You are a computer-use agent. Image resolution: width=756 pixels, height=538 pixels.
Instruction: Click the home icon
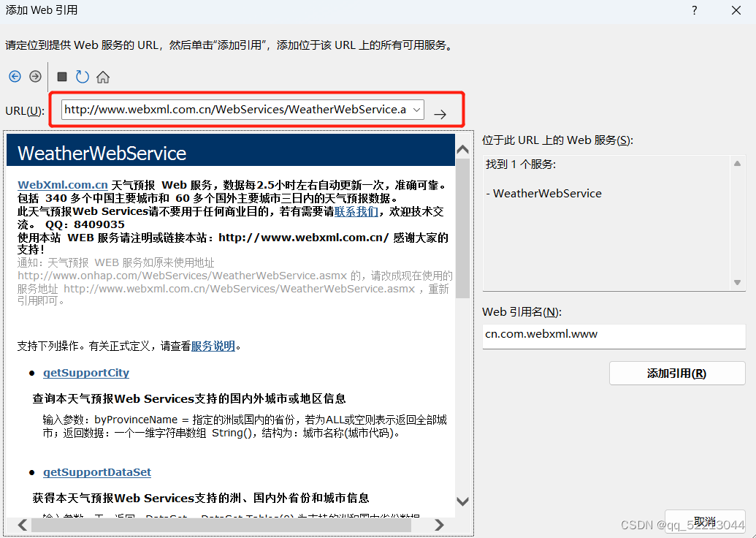point(102,76)
